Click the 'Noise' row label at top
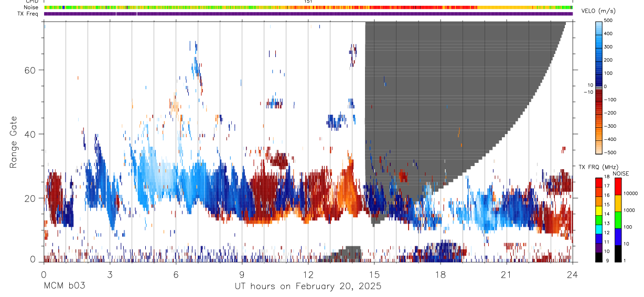 coord(30,8)
